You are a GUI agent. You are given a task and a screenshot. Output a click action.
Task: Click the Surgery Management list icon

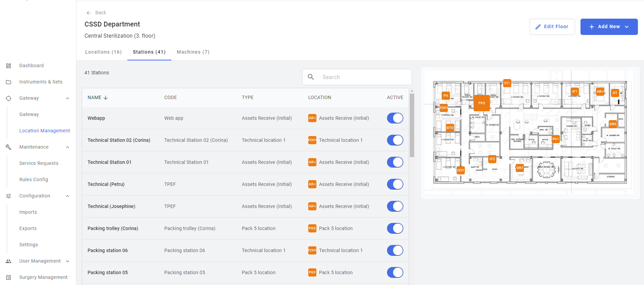(x=8, y=278)
